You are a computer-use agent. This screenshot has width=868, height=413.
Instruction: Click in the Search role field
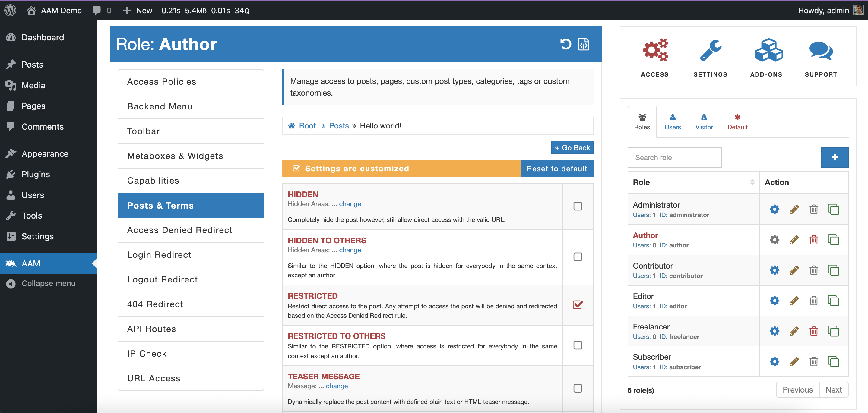click(674, 157)
